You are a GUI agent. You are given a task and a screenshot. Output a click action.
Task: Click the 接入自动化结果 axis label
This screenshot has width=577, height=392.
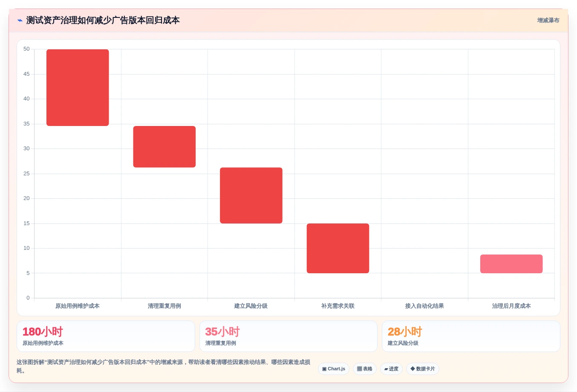coord(424,306)
